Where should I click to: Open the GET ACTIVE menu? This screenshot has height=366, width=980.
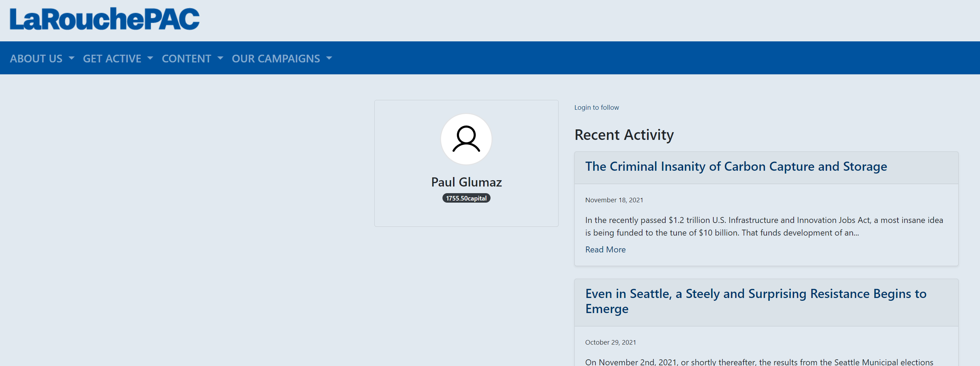pyautogui.click(x=118, y=59)
